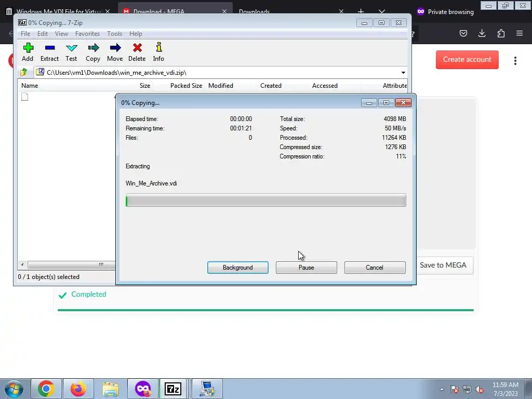Image resolution: width=532 pixels, height=399 pixels.
Task: Sort by the Modified column header
Action: click(x=231, y=86)
